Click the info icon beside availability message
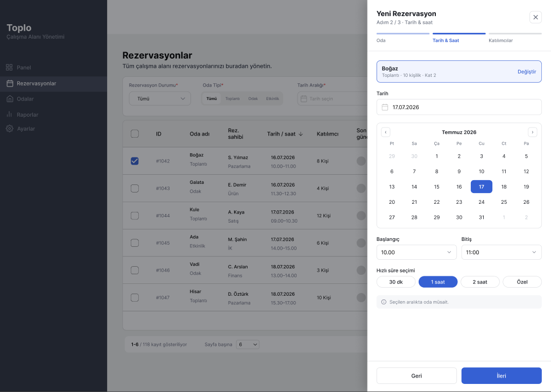The image size is (551, 392). pyautogui.click(x=384, y=302)
